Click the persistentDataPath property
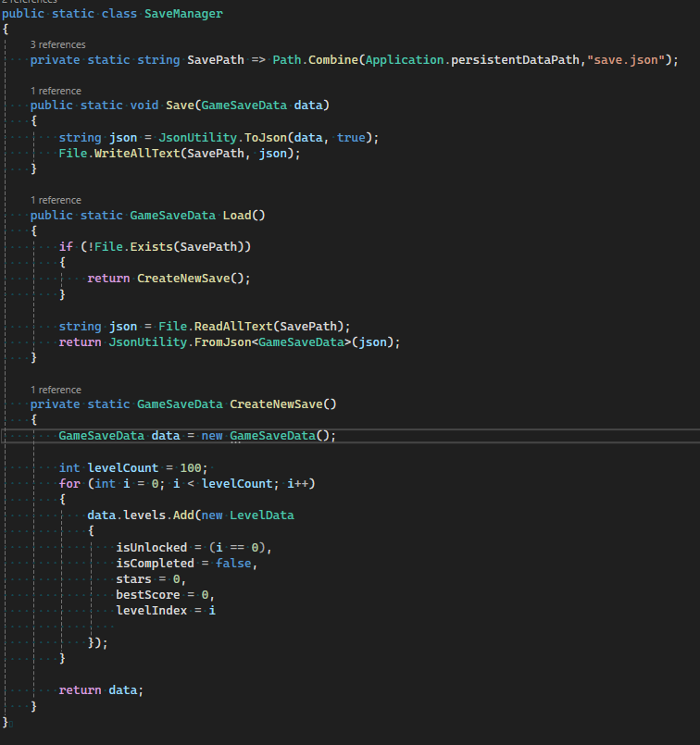The width and height of the screenshot is (700, 745). click(515, 60)
